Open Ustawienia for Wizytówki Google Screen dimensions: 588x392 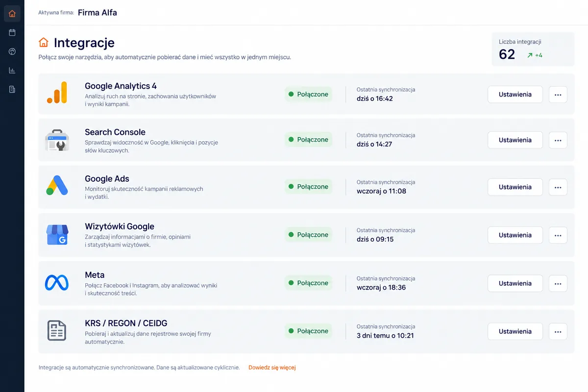[515, 235]
